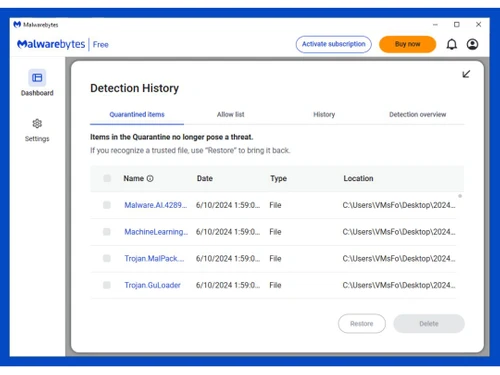The width and height of the screenshot is (500, 375).
Task: Open the Trojan.GuLoader detection link
Action: [152, 285]
